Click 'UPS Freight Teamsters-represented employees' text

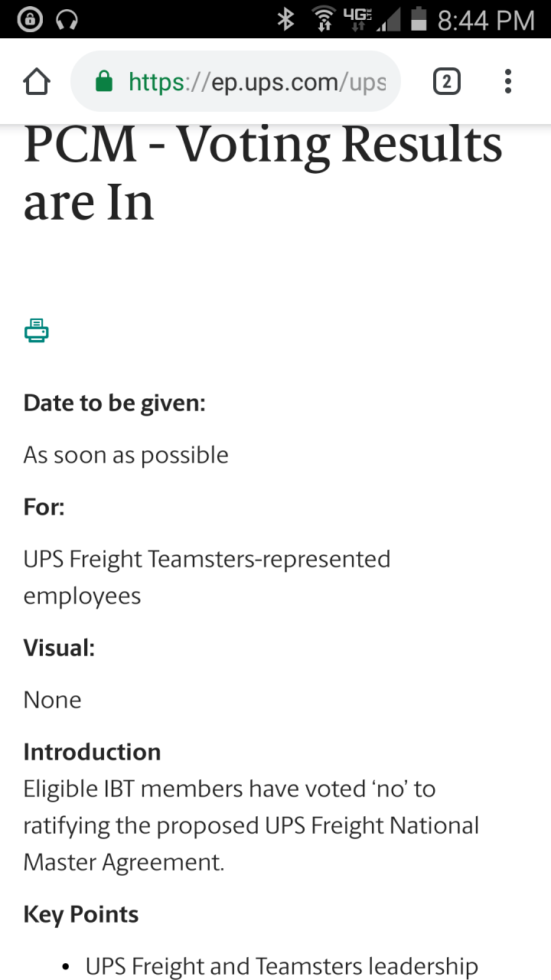[207, 577]
